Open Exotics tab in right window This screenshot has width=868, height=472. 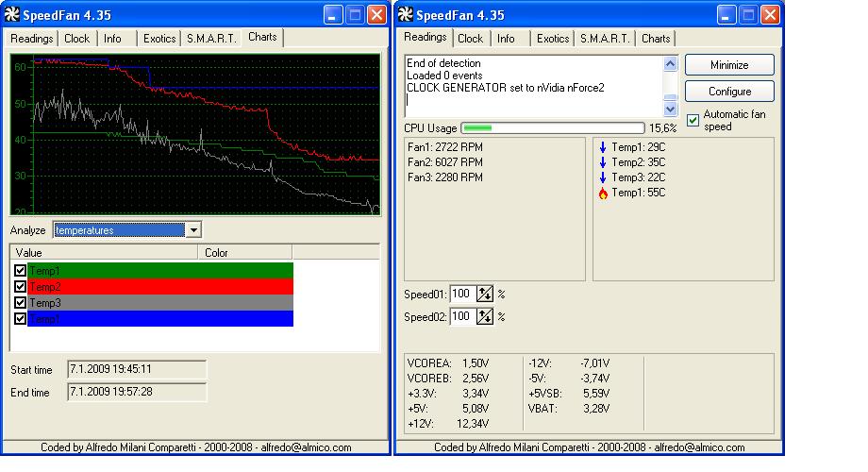tap(553, 38)
